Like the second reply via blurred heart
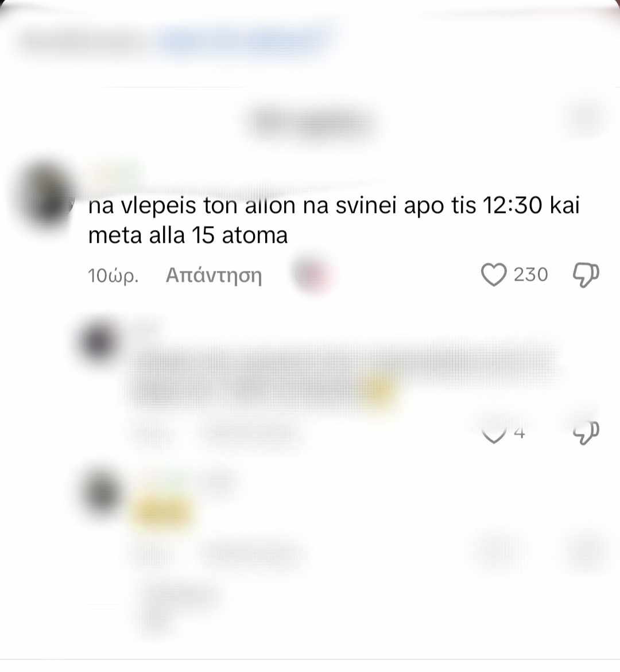 pyautogui.click(x=494, y=549)
